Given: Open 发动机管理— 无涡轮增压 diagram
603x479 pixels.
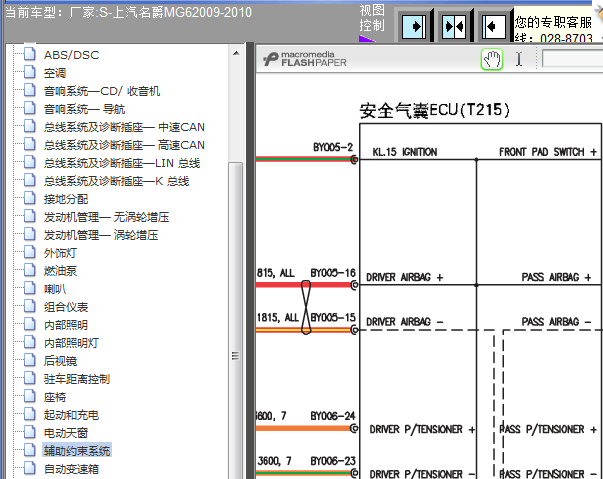Looking at the screenshot, I should [106, 217].
